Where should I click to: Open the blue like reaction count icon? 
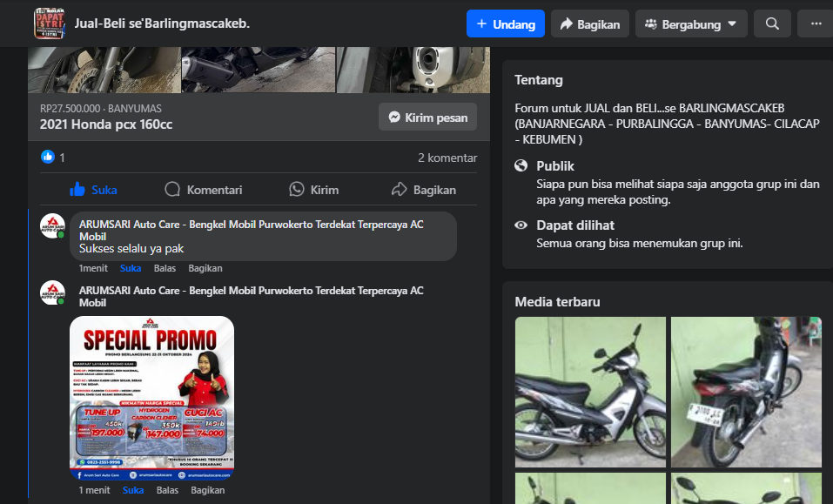[x=48, y=157]
